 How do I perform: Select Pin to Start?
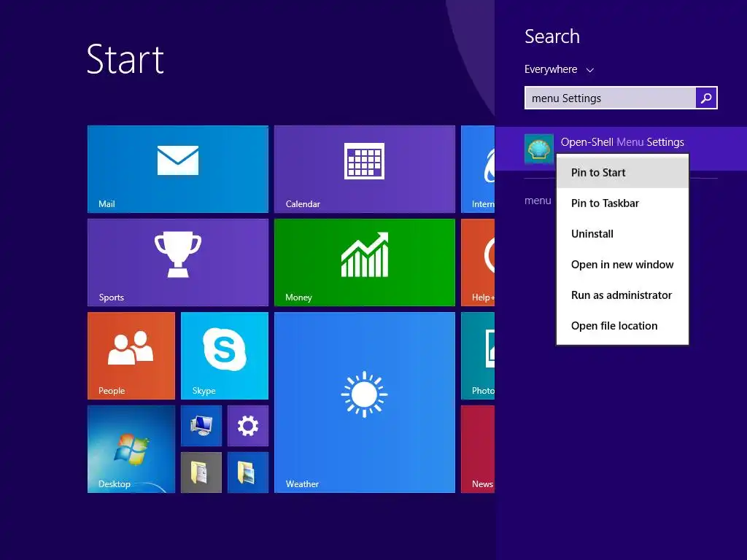coord(622,173)
